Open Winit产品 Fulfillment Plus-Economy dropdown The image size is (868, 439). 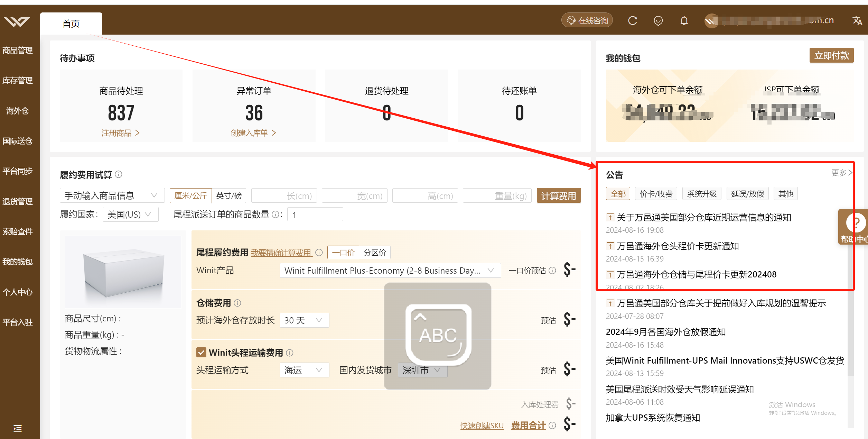point(390,271)
